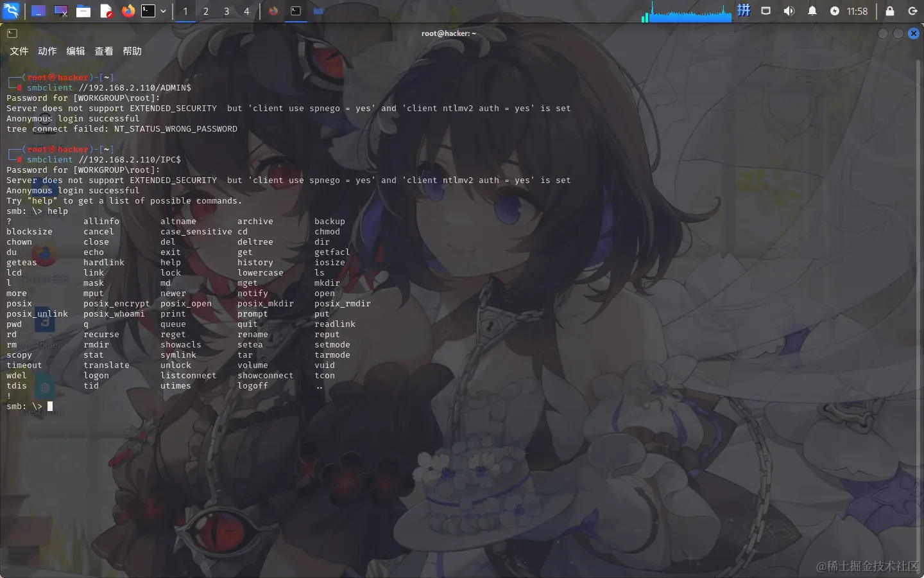Screen dimensions: 924x578
Task: Switch to workspace 2
Action: coord(206,11)
